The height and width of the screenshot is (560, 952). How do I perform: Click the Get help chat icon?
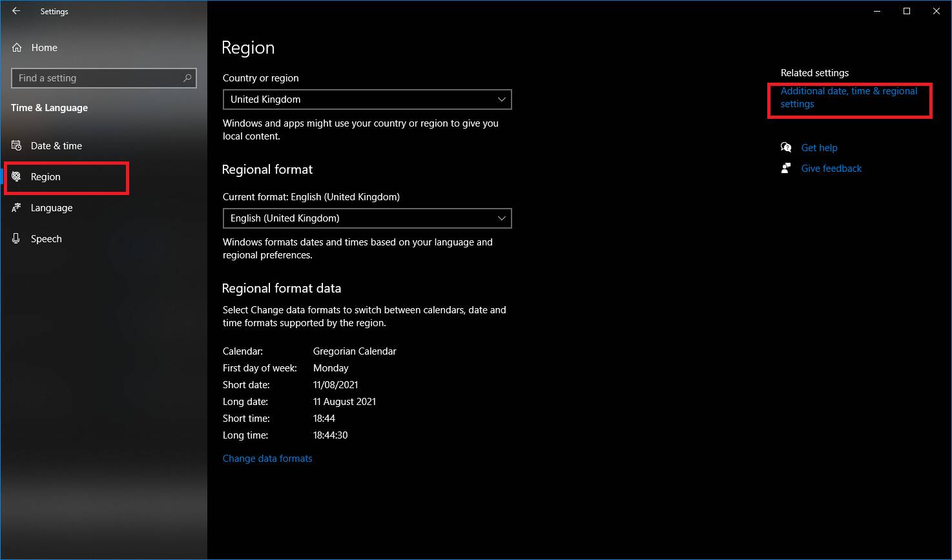786,148
